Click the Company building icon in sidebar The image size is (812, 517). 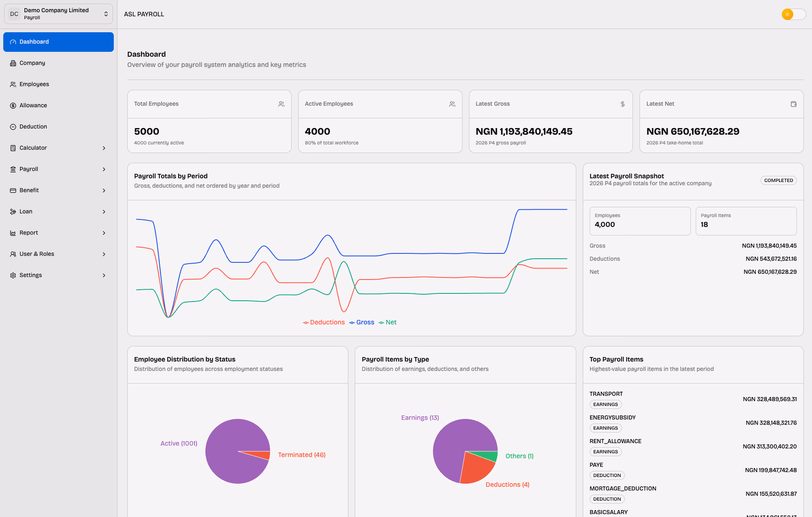pos(13,63)
